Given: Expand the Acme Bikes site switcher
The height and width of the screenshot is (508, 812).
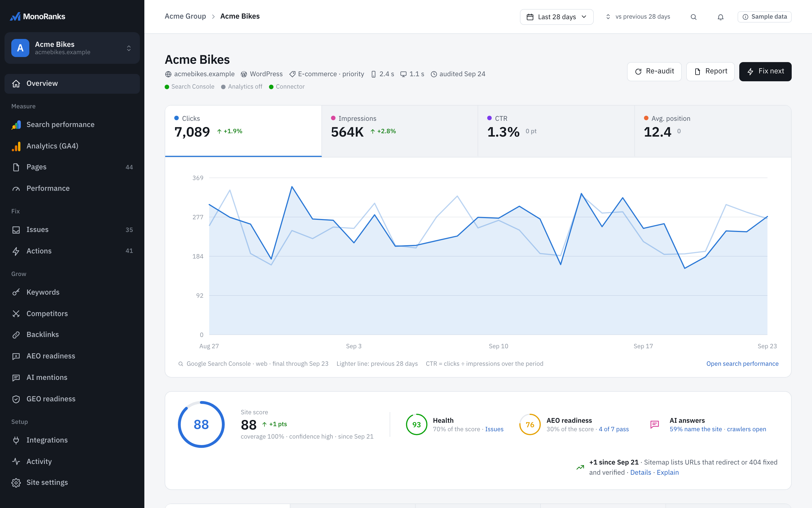Looking at the screenshot, I should coord(72,48).
